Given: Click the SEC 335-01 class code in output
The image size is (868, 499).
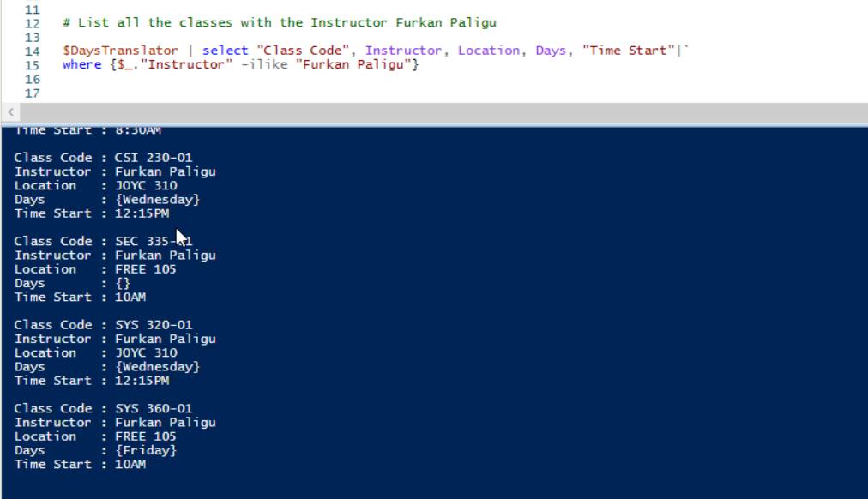Looking at the screenshot, I should click(x=154, y=241).
